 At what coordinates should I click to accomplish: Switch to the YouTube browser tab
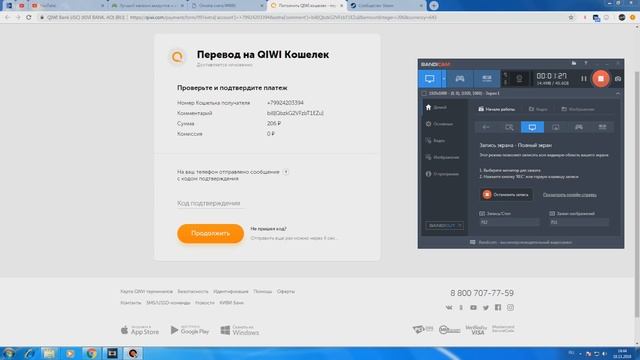67,6
